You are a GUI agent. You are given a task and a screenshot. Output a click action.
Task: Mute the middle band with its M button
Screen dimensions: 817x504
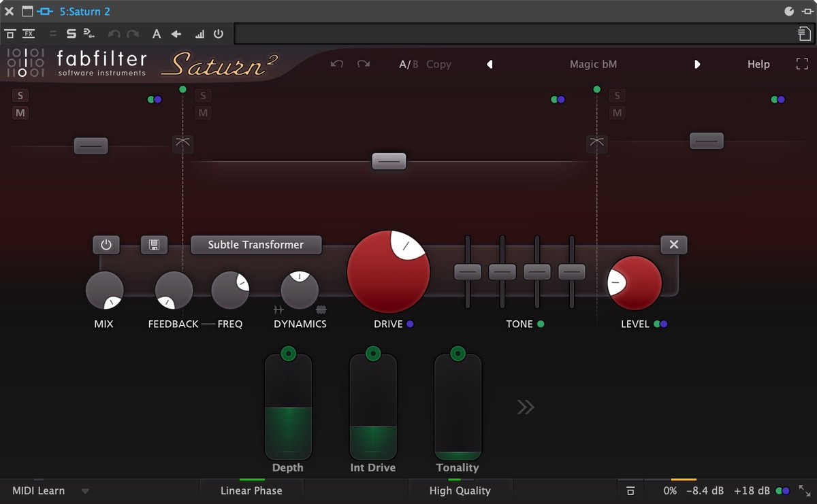(x=203, y=113)
